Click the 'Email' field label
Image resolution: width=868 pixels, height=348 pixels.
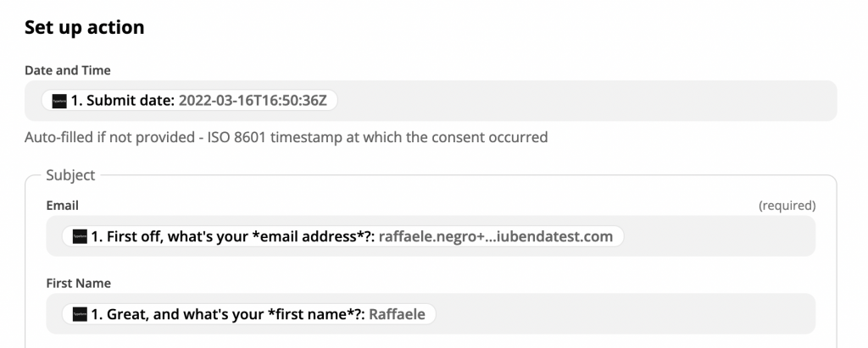pos(62,206)
